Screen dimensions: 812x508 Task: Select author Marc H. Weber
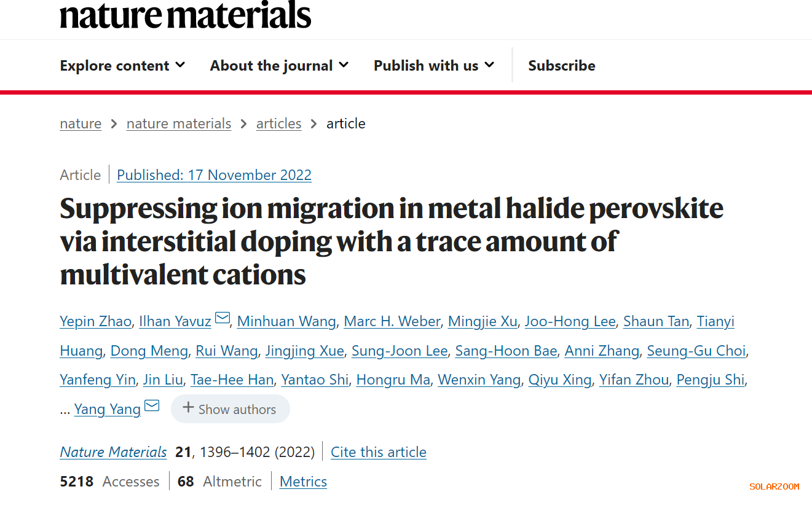click(392, 321)
